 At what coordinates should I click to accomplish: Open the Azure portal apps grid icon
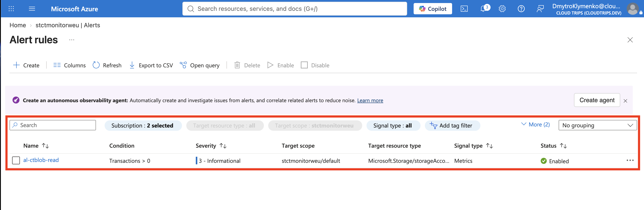[11, 9]
